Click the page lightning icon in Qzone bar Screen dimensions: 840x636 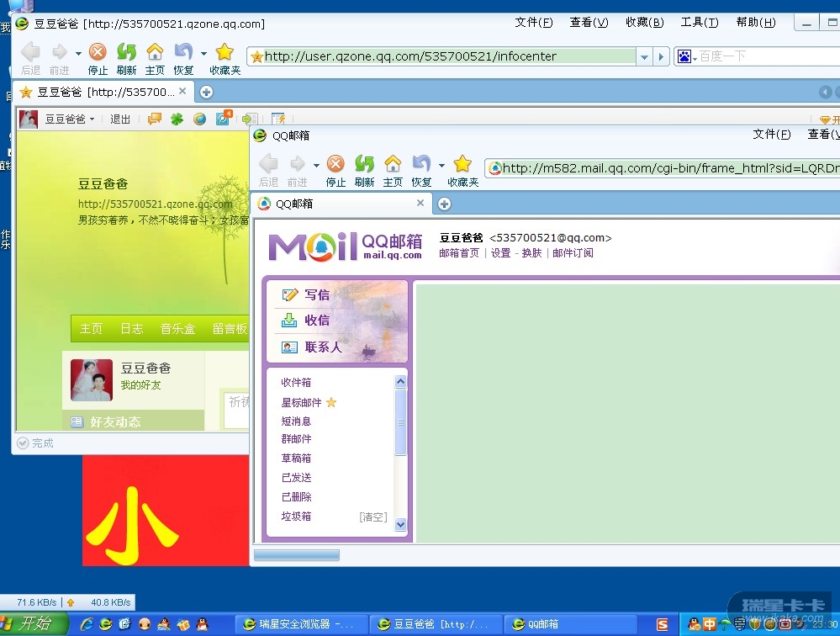tap(278, 119)
